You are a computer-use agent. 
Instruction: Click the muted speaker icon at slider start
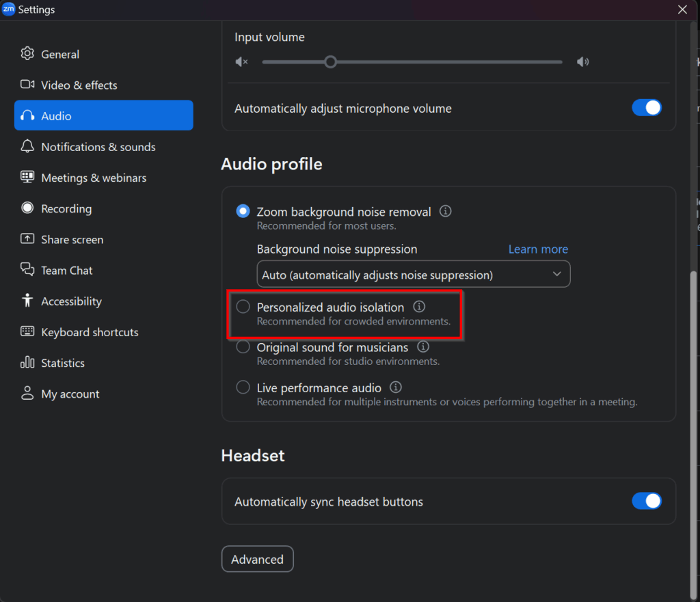(241, 62)
